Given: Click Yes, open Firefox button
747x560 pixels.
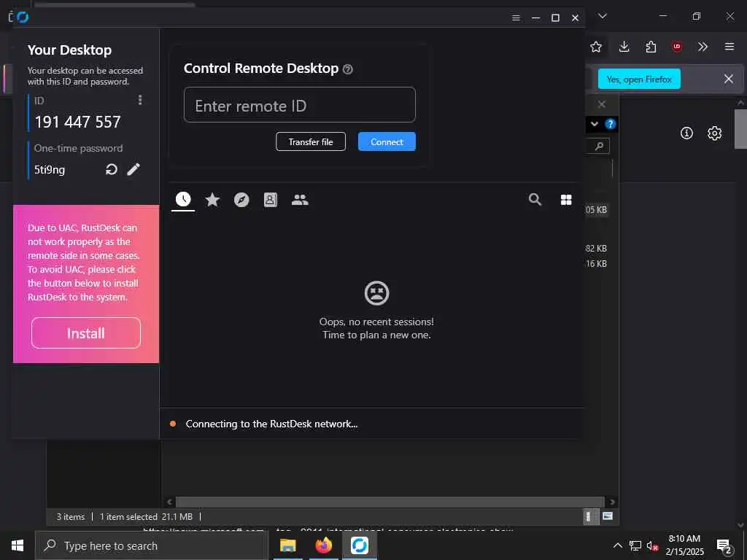Looking at the screenshot, I should click(639, 79).
